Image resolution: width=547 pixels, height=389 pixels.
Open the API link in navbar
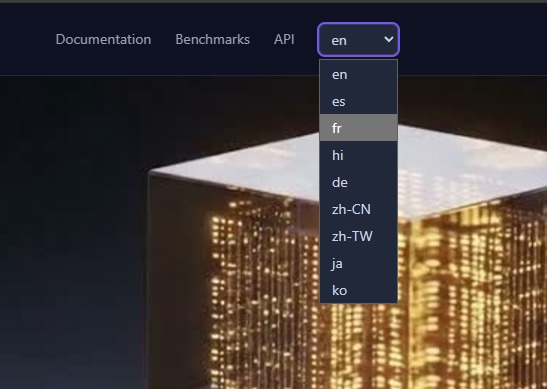(x=284, y=39)
